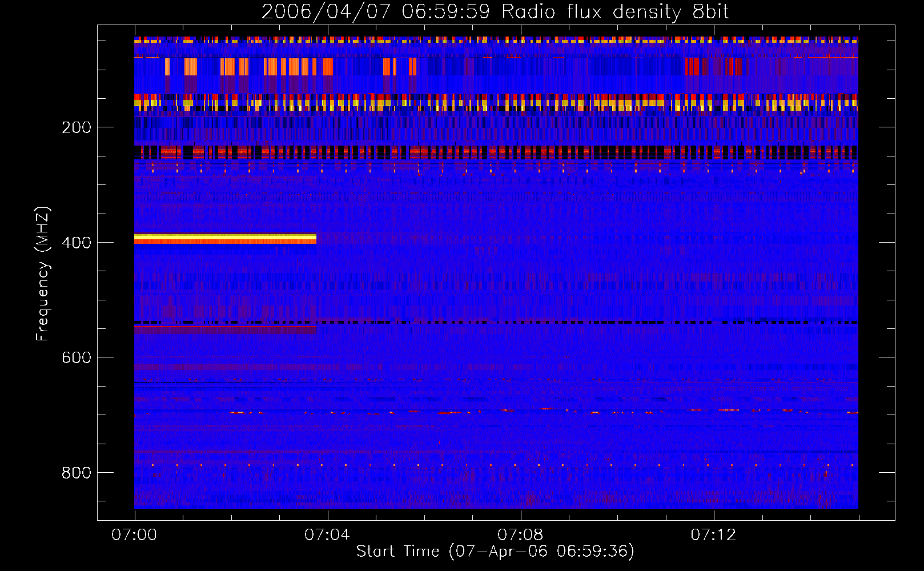Click the plot title 2006/04/07 06:59:59 Radio flux density 8bit
This screenshot has height=571, width=924.
pyautogui.click(x=495, y=12)
